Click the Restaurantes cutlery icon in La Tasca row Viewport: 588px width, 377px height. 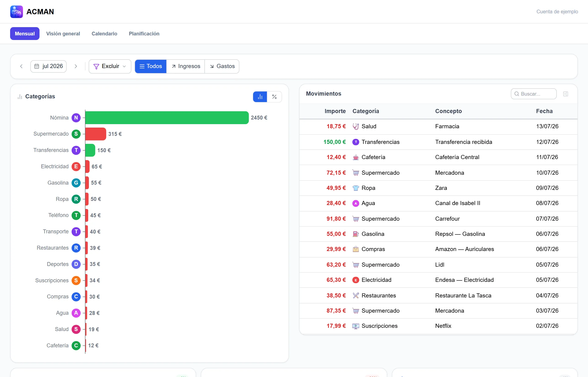[x=356, y=295]
